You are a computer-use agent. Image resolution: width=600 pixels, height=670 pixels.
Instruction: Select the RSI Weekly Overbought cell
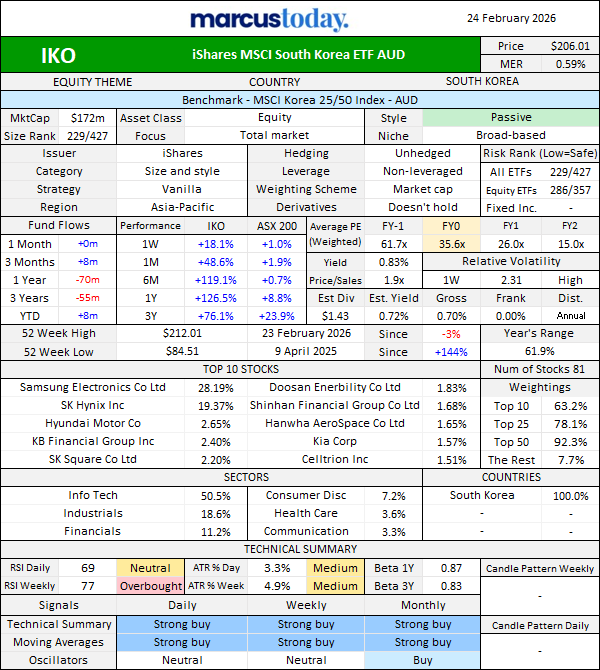click(150, 586)
